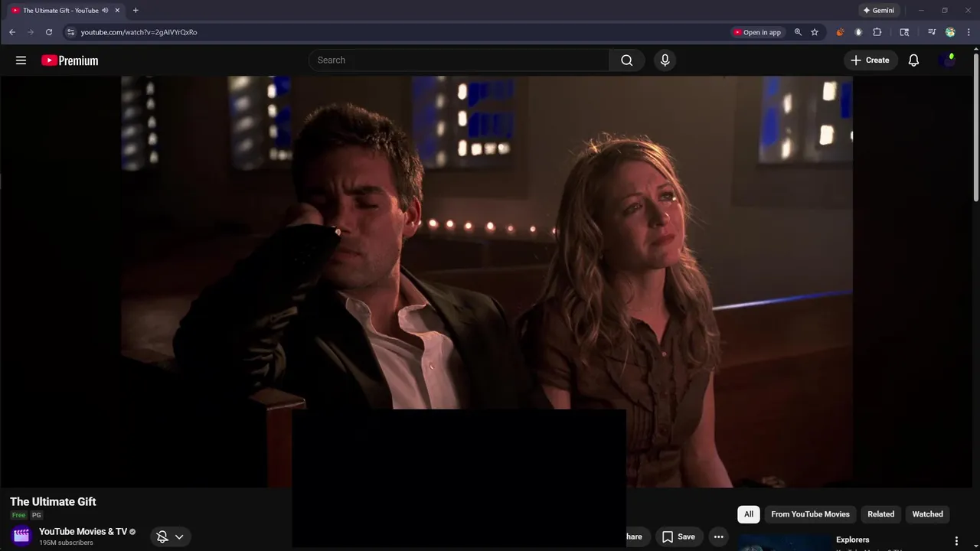Select the Watched filter chip
Viewport: 980px width, 551px height.
coord(927,514)
